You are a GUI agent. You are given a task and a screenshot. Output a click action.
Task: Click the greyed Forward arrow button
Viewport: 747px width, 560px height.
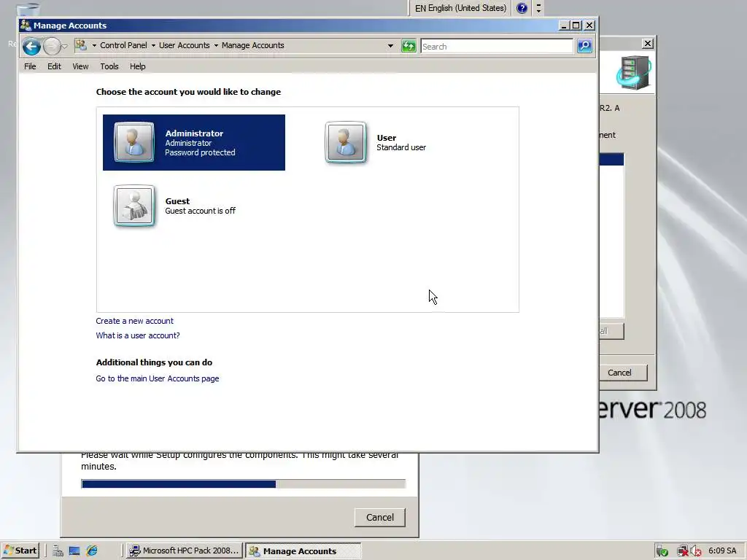point(52,46)
